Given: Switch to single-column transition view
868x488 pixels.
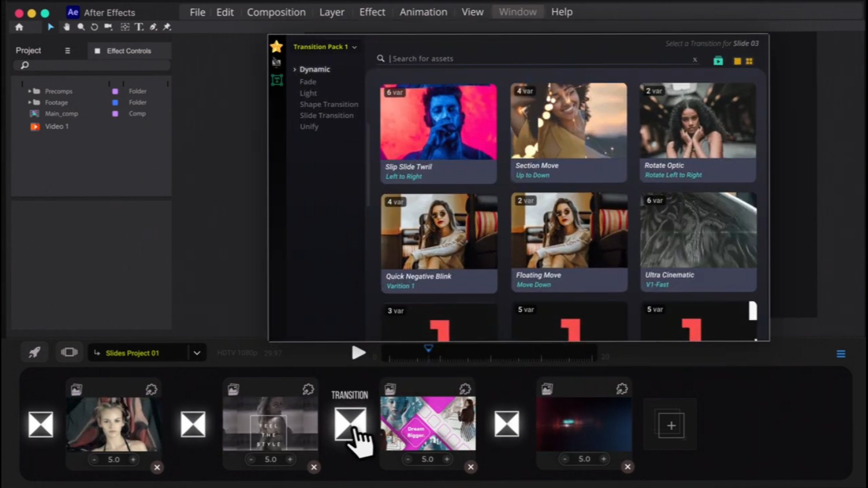Looking at the screenshot, I should click(x=737, y=61).
